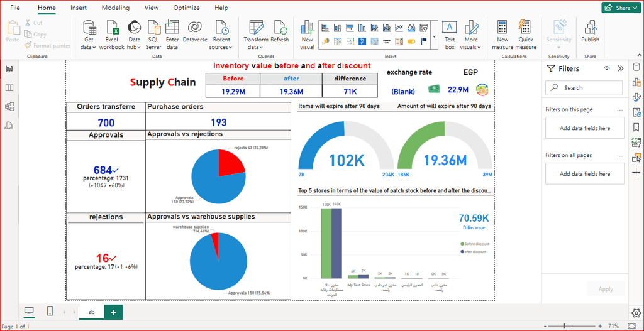This screenshot has width=644, height=331.
Task: Click Refresh in Queries group
Action: pos(280,32)
